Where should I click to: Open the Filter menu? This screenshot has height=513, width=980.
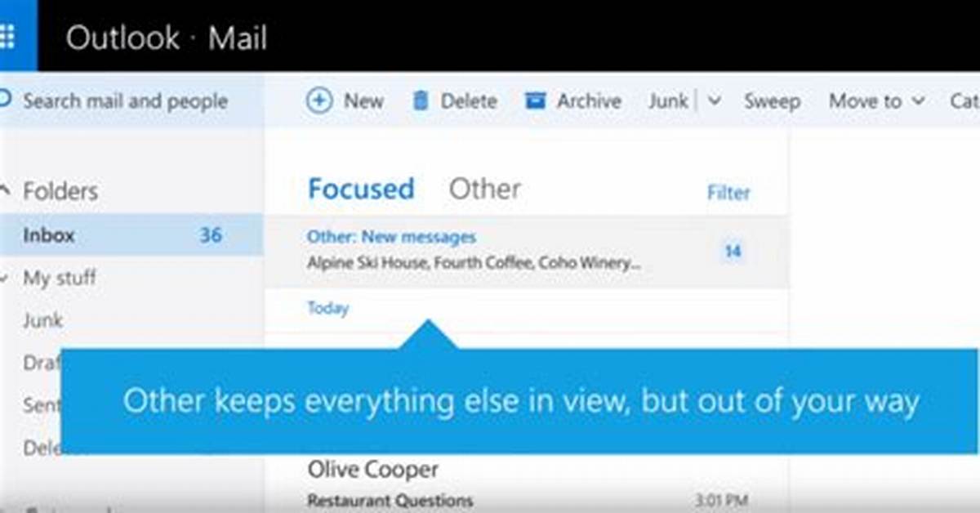[728, 194]
